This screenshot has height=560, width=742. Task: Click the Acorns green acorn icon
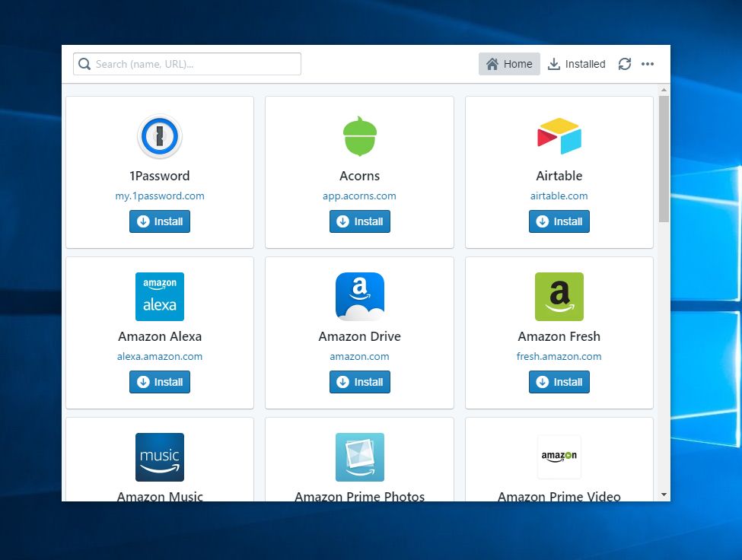[360, 136]
